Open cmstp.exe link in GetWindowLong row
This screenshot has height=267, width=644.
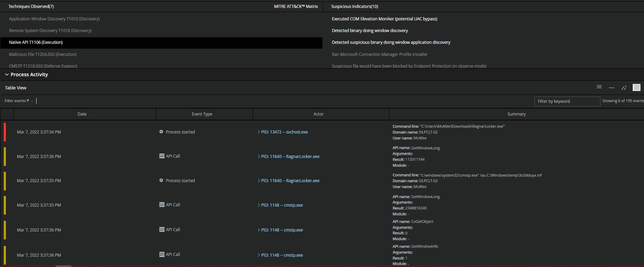click(282, 205)
